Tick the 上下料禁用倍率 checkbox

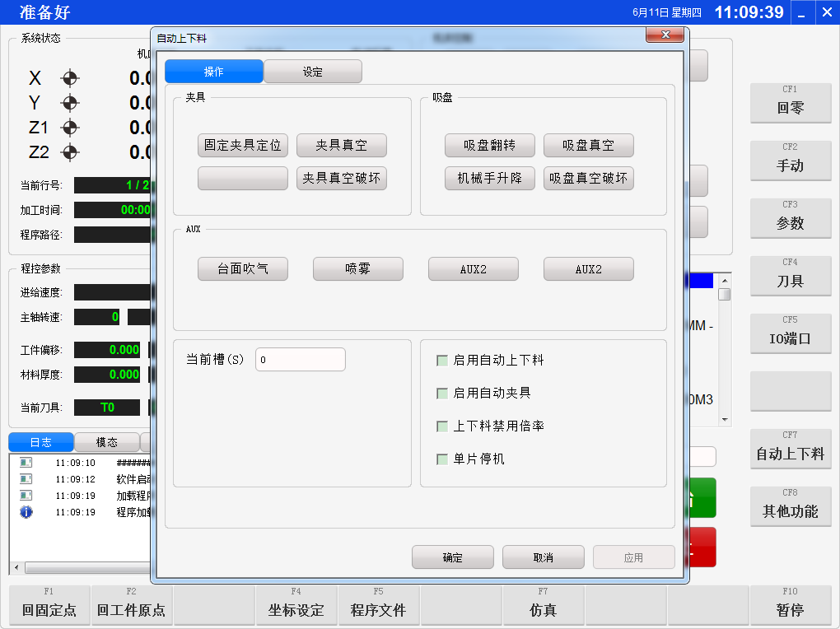(x=442, y=426)
